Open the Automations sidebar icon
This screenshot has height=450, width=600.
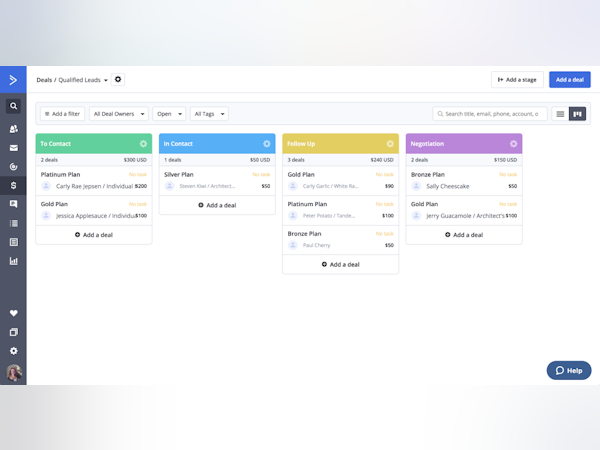click(x=13, y=167)
